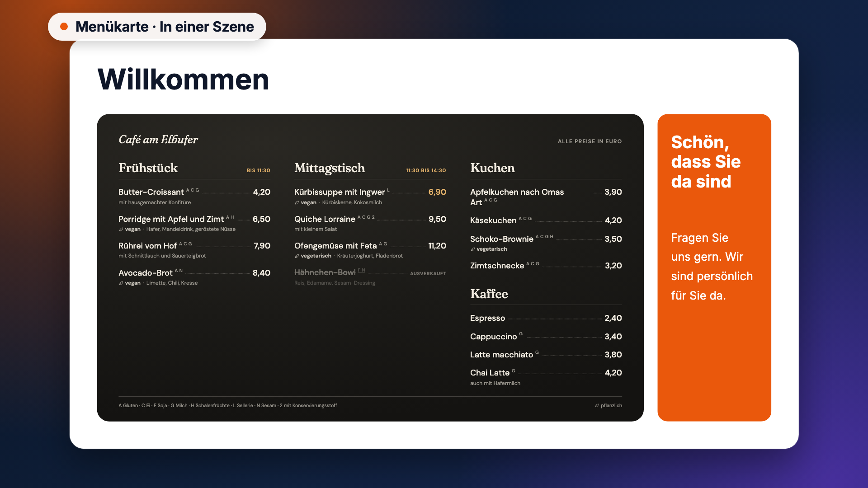Click the Avocado-Brot item
The height and width of the screenshot is (488, 868).
coord(145,273)
